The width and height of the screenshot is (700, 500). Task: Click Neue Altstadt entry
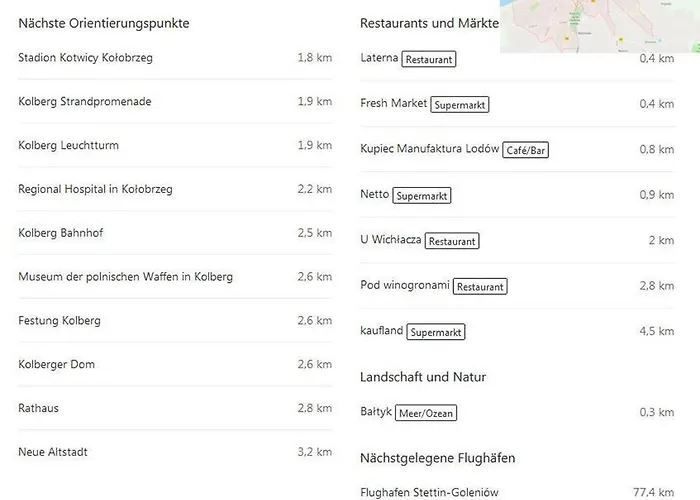point(53,452)
